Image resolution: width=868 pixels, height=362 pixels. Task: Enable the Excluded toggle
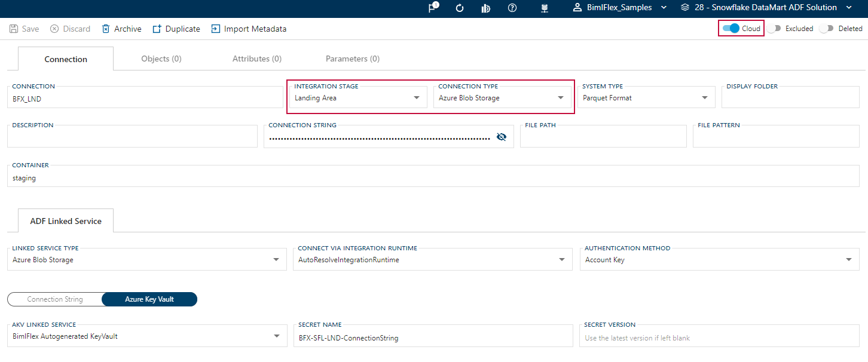pyautogui.click(x=774, y=28)
